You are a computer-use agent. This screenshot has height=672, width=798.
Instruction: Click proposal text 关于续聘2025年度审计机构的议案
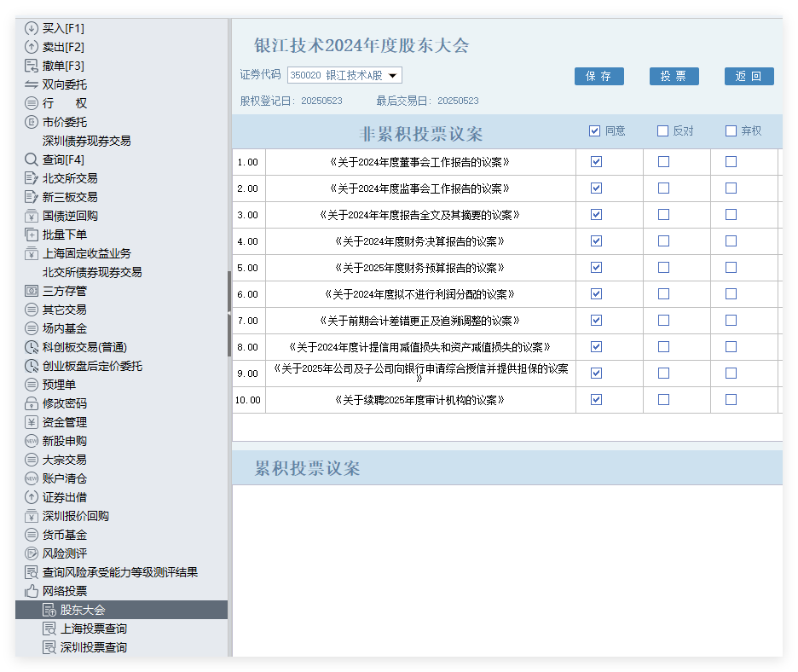coord(419,400)
